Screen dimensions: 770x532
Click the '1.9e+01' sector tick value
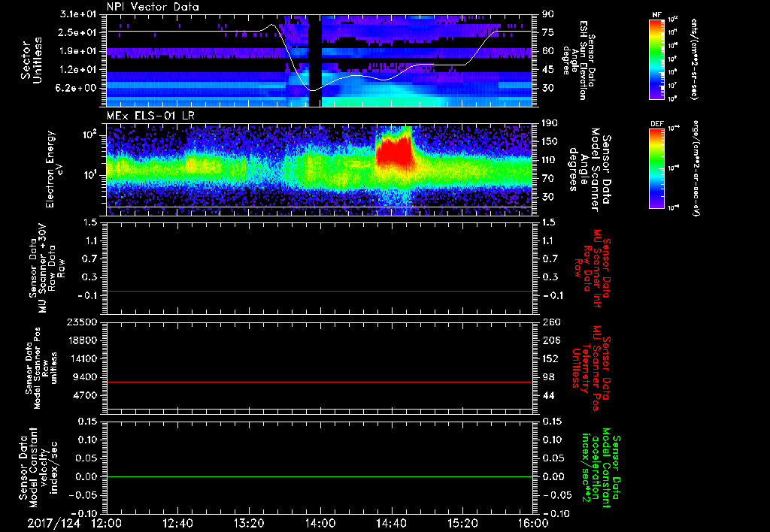pos(78,51)
